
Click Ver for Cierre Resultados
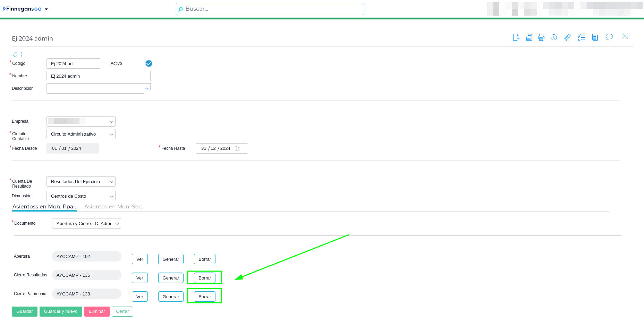coord(140,278)
